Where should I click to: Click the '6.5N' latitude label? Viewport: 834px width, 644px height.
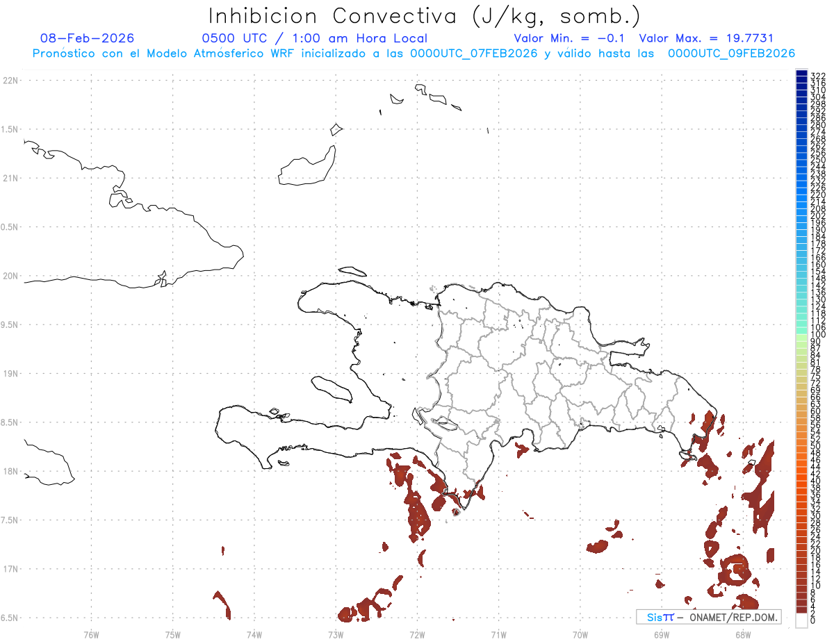tap(10, 618)
